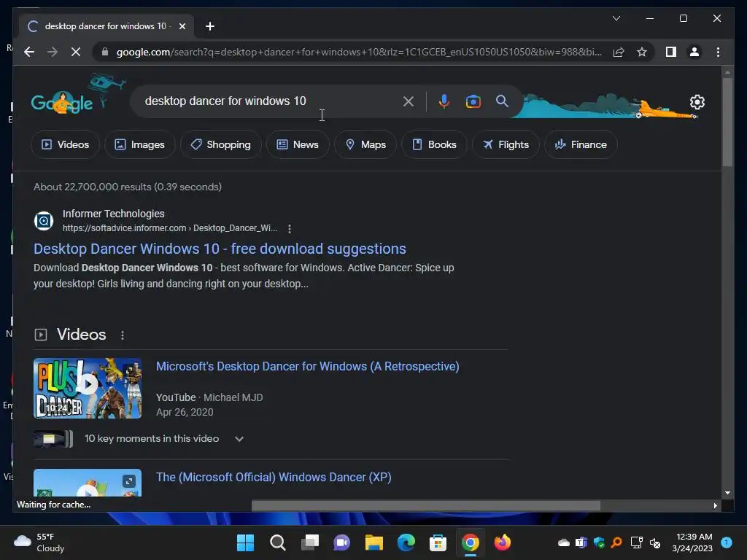Image resolution: width=747 pixels, height=560 pixels.
Task: Submit search with magnifier icon
Action: [502, 101]
